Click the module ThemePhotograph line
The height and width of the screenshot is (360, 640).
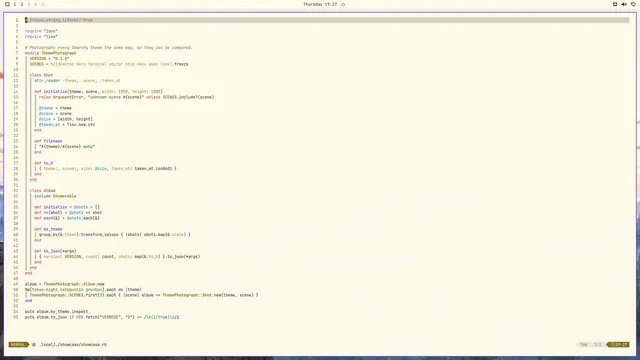(51, 53)
